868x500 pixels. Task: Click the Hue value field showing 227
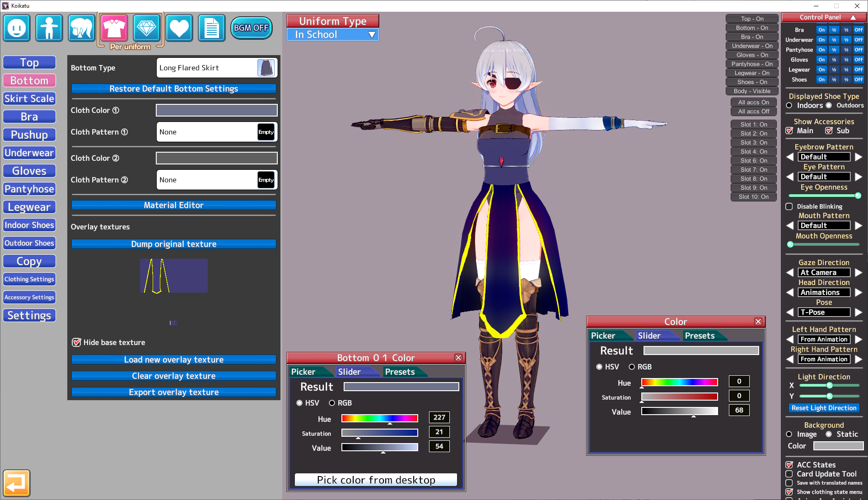pyautogui.click(x=439, y=417)
